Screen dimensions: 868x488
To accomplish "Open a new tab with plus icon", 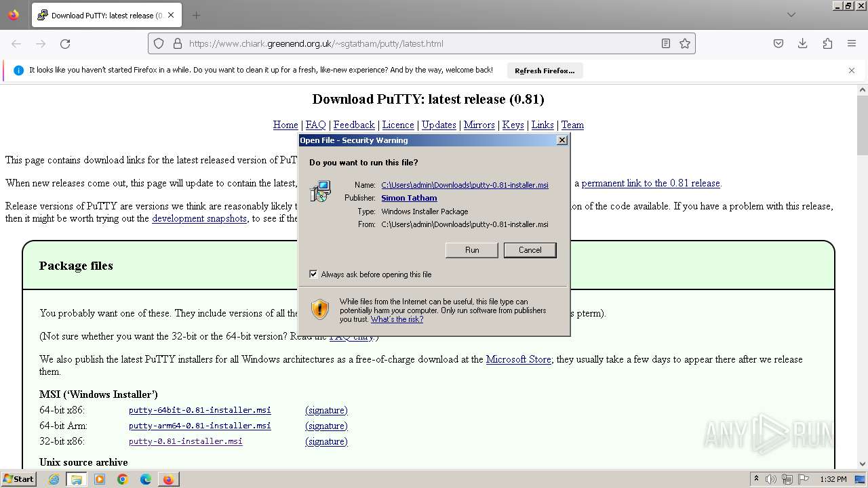I will point(196,15).
